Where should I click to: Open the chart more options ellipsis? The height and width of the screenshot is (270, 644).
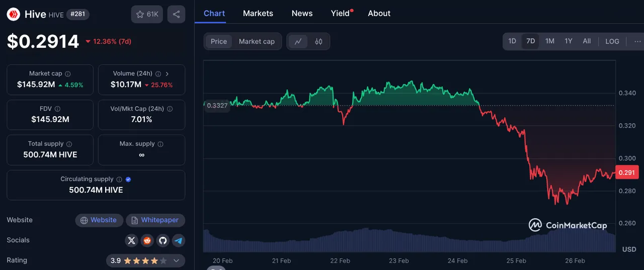(637, 41)
